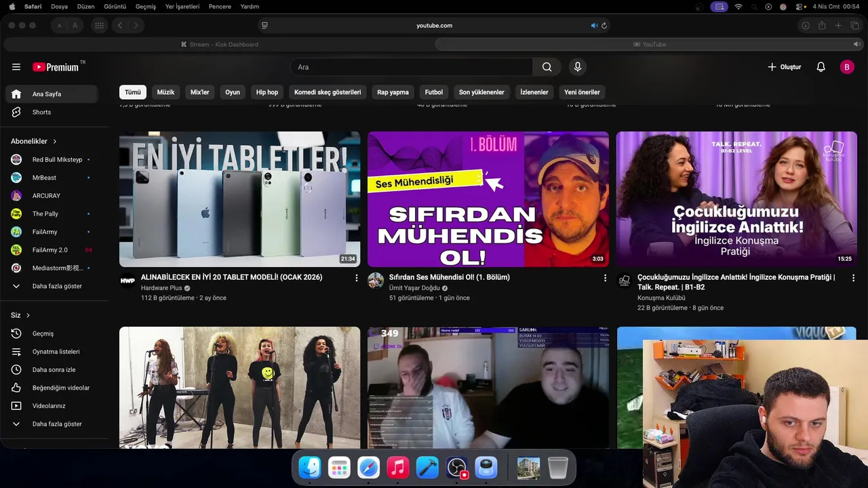868x488 pixels.
Task: Select the Mix'ler filter chip
Action: [x=200, y=92]
